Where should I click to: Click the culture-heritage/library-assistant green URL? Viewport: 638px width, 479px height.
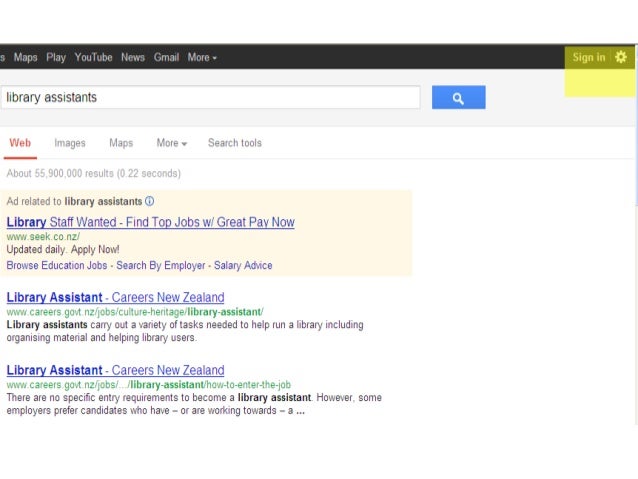(135, 312)
